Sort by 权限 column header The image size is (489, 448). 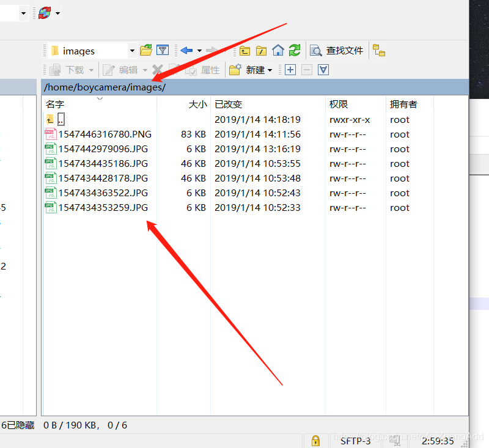[x=356, y=104]
